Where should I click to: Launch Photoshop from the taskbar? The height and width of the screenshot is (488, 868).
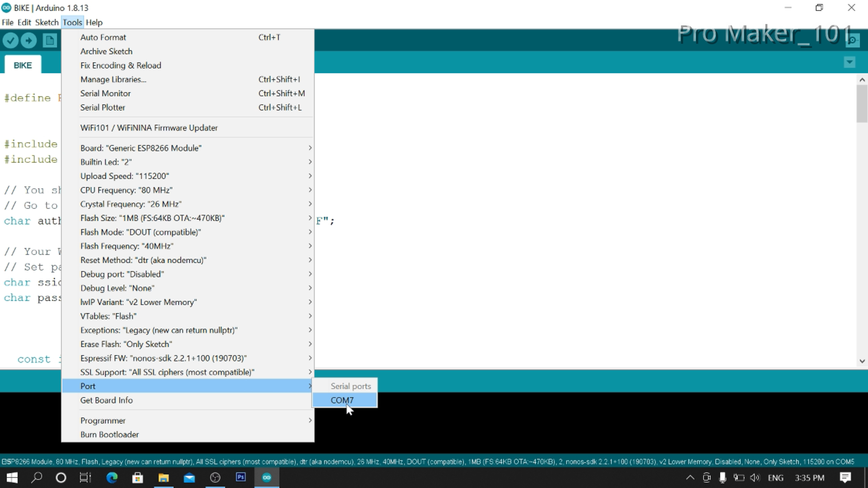tap(241, 478)
